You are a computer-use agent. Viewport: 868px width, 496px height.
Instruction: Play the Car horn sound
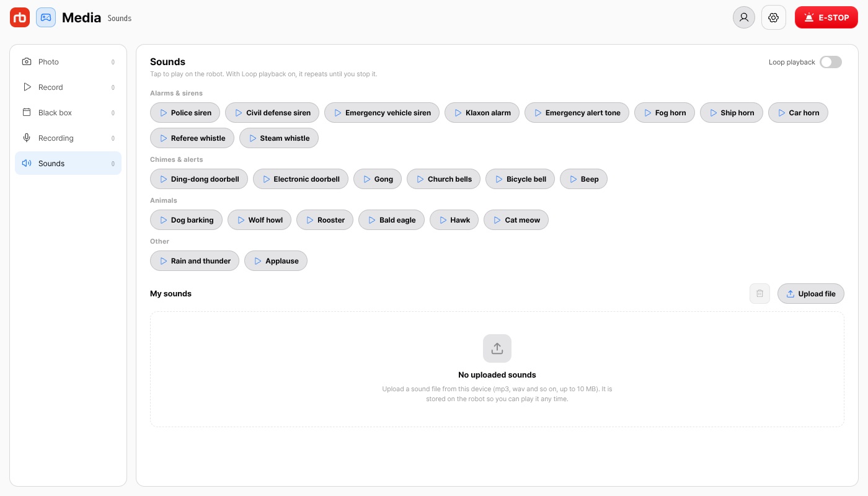click(x=798, y=113)
